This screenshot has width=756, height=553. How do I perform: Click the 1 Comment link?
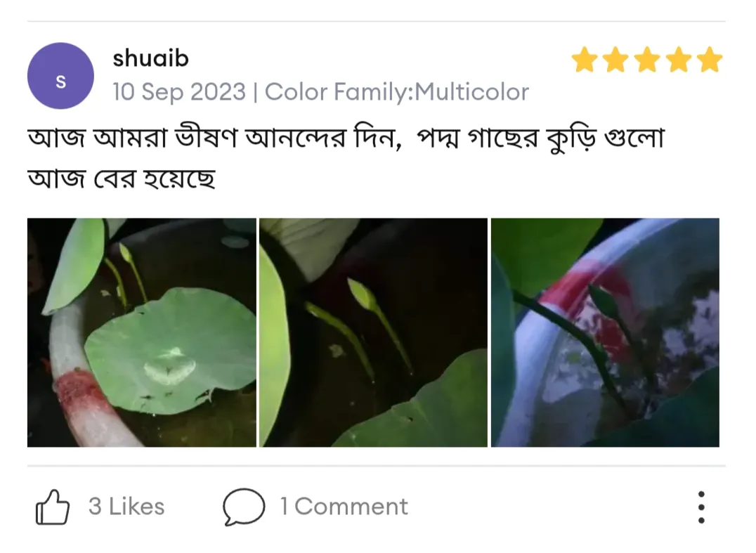[344, 507]
